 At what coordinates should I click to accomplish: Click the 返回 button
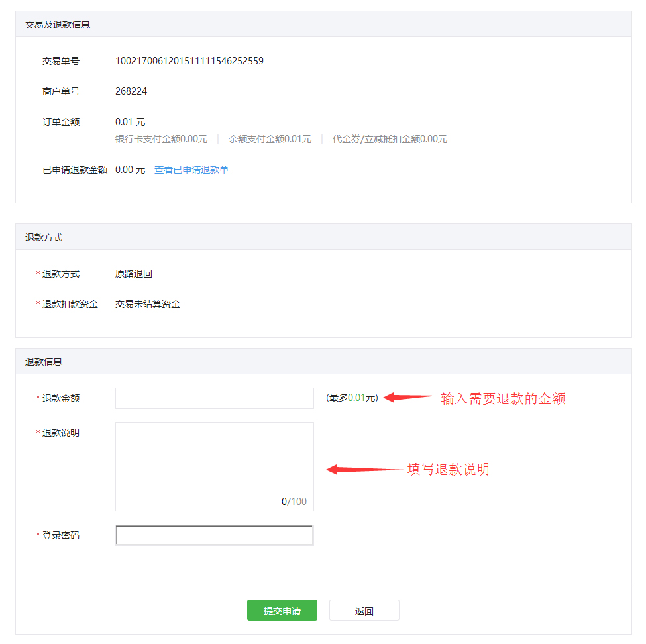[364, 611]
